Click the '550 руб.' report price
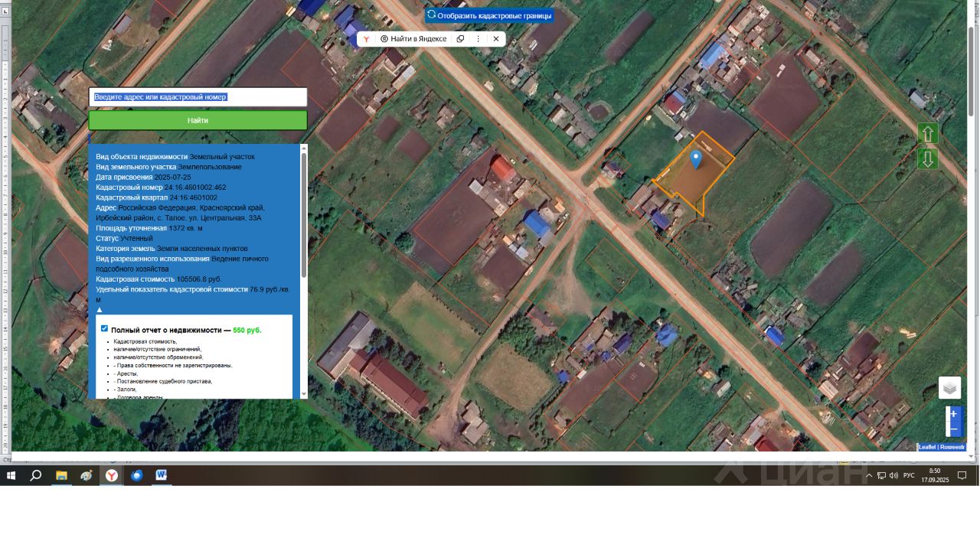The image size is (980, 551). [x=247, y=330]
